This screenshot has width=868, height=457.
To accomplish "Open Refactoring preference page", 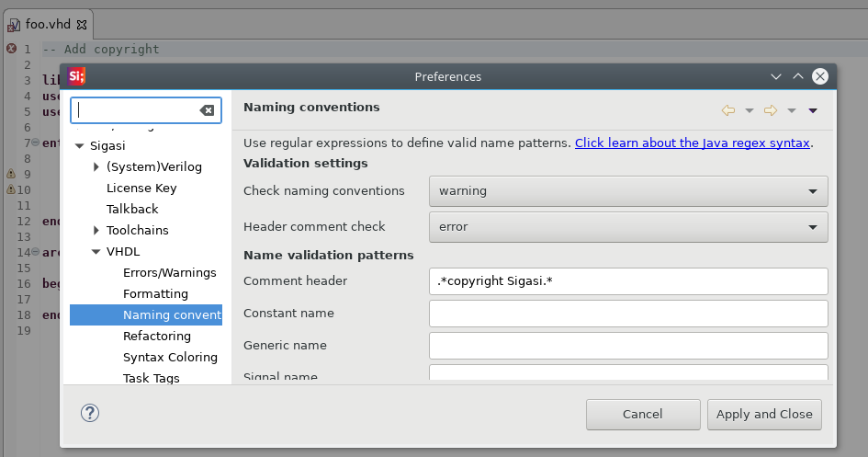I will tap(157, 336).
